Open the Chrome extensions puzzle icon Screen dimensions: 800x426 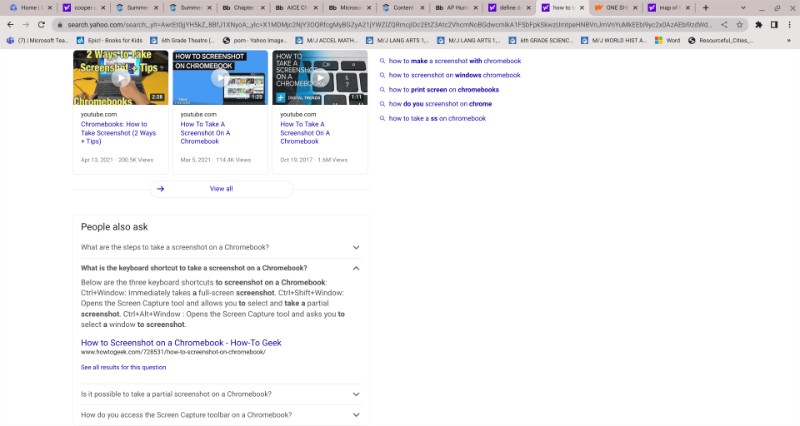[x=759, y=24]
